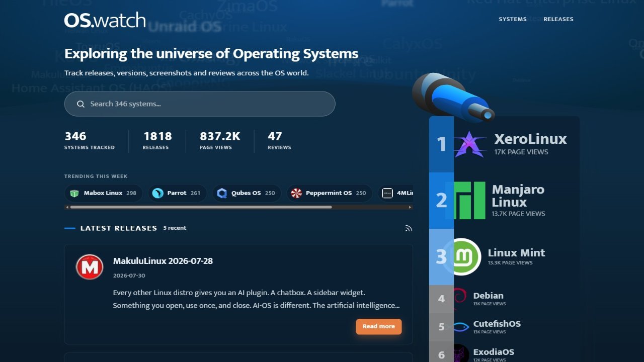
Task: Open the OS.watch logo home link
Action: (x=105, y=20)
